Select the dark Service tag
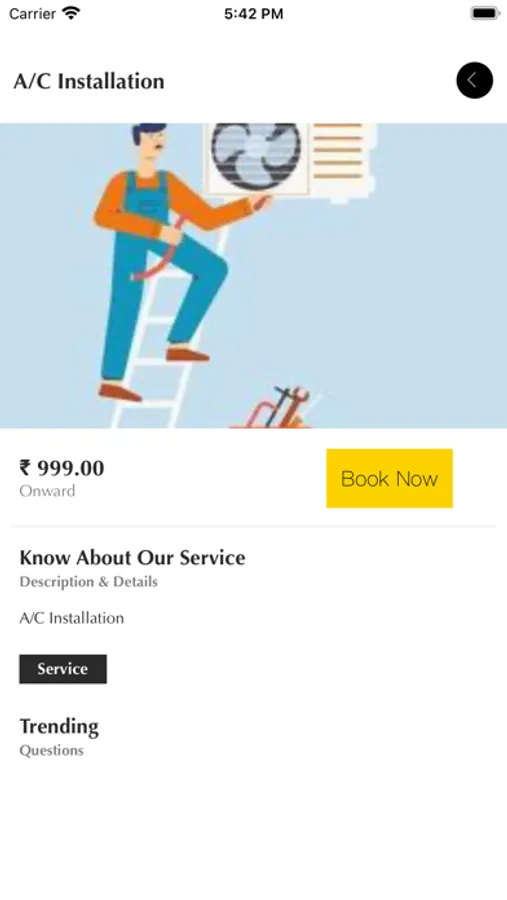 pyautogui.click(x=63, y=669)
